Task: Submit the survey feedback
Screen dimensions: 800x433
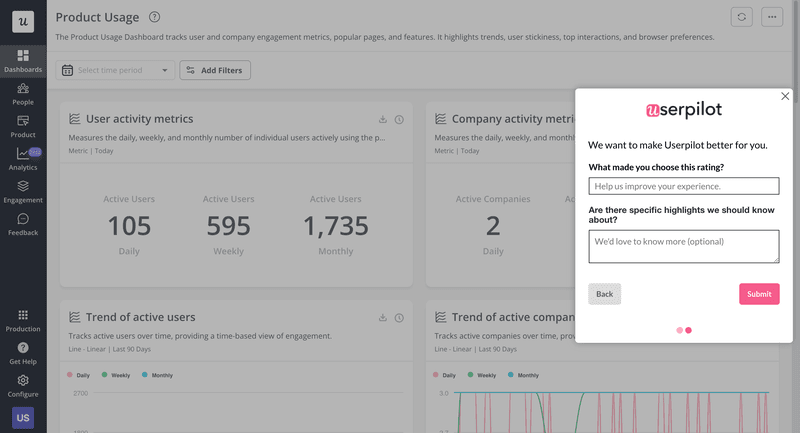Action: pyautogui.click(x=758, y=294)
